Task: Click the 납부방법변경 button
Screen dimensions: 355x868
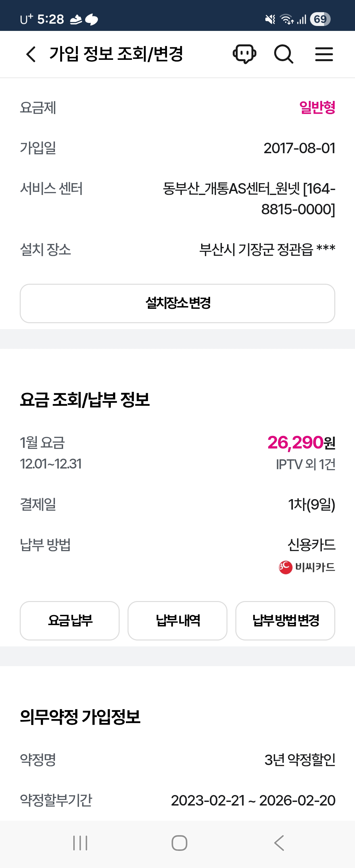Action: pyautogui.click(x=285, y=620)
